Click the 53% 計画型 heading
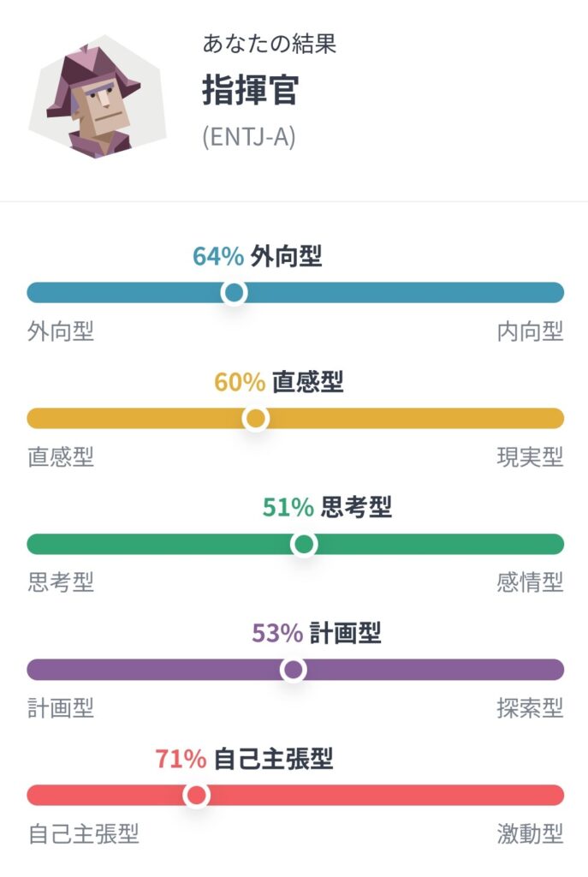 [x=317, y=633]
